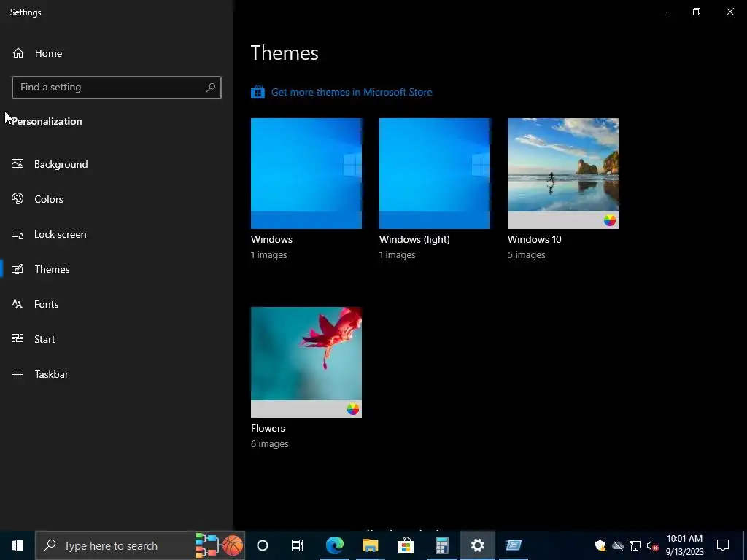747x560 pixels.
Task: Open the Windows Start menu
Action: click(x=18, y=545)
